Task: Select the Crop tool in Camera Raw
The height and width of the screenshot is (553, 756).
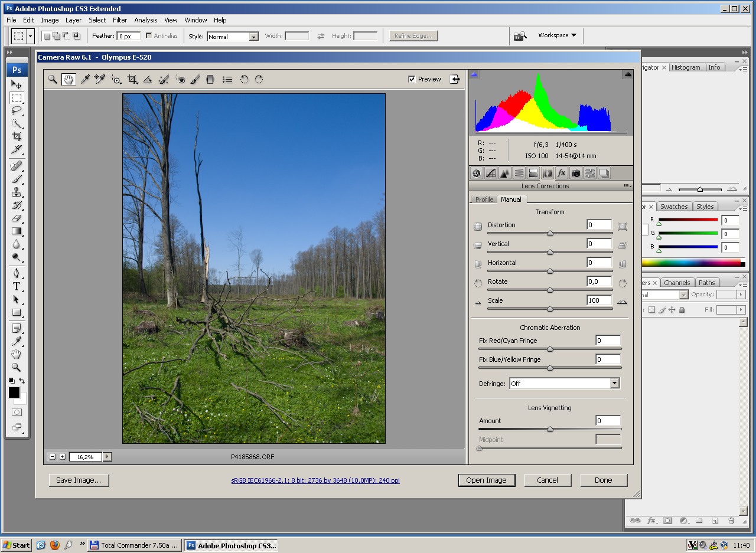Action: pos(132,80)
